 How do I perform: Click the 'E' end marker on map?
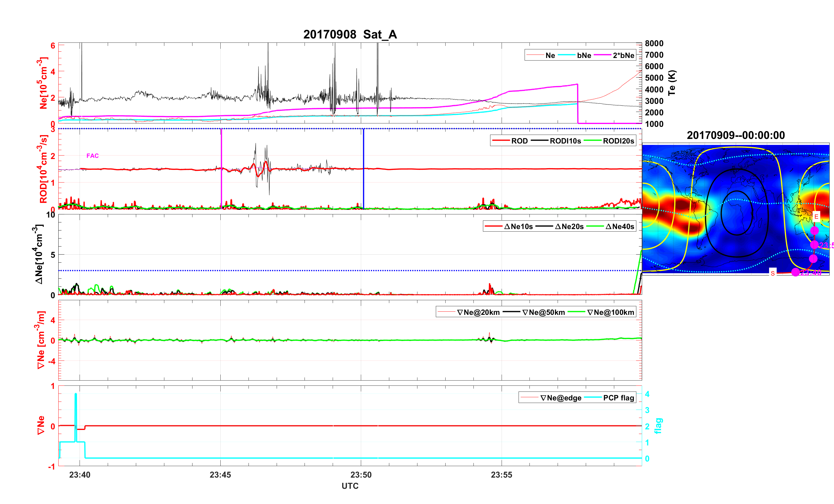tap(816, 216)
